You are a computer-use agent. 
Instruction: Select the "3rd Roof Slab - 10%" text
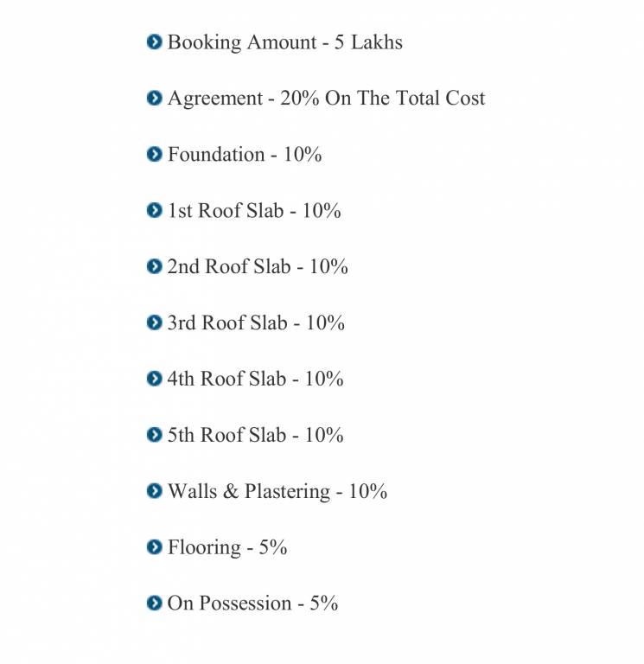click(x=256, y=323)
